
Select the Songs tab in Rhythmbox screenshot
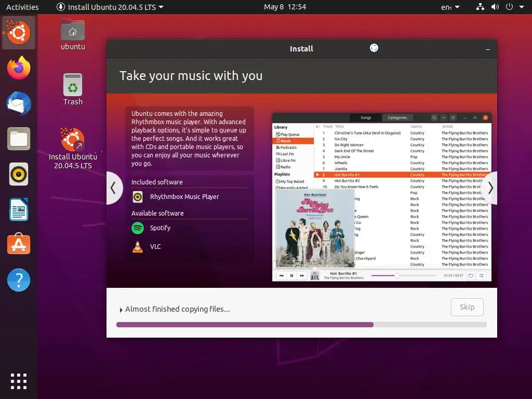(366, 118)
